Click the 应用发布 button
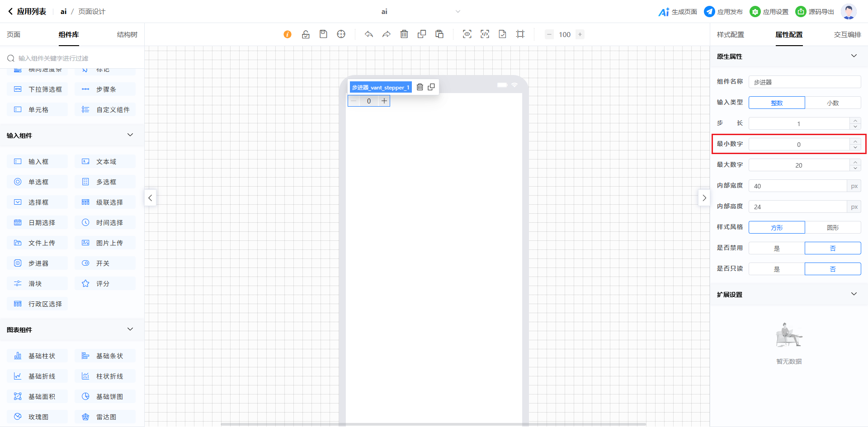Image resolution: width=868 pixels, height=427 pixels. coord(723,12)
